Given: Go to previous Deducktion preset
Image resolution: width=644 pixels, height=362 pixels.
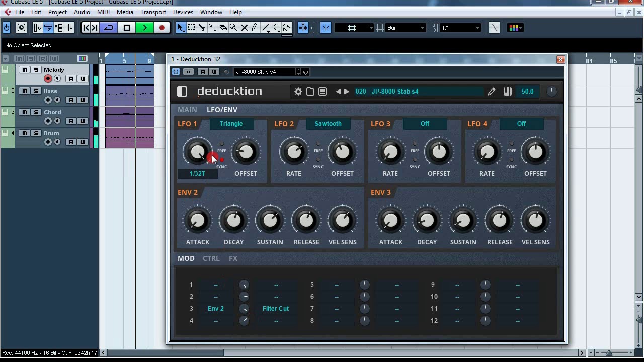Looking at the screenshot, I should [x=339, y=92].
